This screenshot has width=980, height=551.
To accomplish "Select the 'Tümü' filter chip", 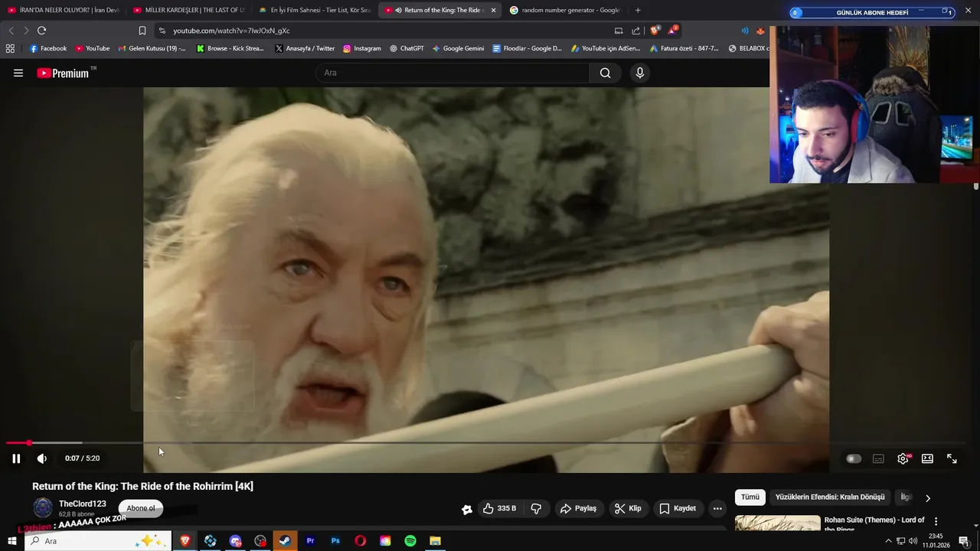I will point(750,497).
